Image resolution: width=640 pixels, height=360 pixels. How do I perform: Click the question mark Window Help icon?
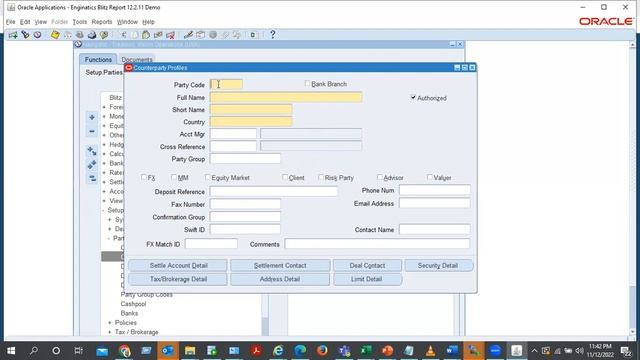coord(273,35)
